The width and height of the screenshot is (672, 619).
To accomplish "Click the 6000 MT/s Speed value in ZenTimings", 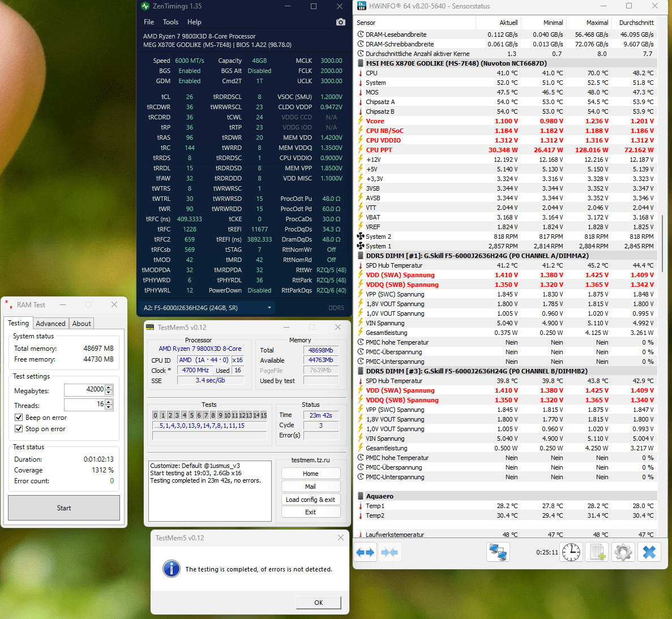I will (x=190, y=61).
